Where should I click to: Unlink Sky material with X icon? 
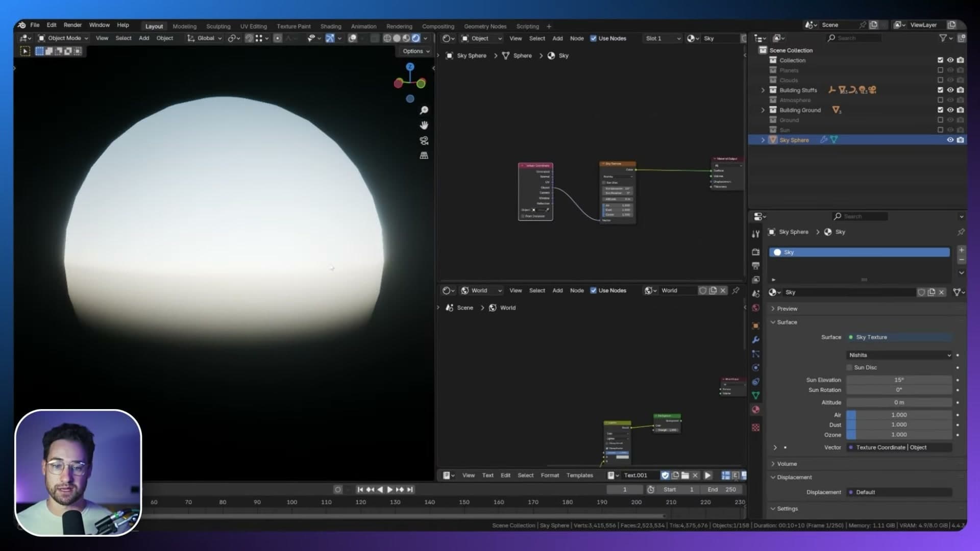coord(942,292)
